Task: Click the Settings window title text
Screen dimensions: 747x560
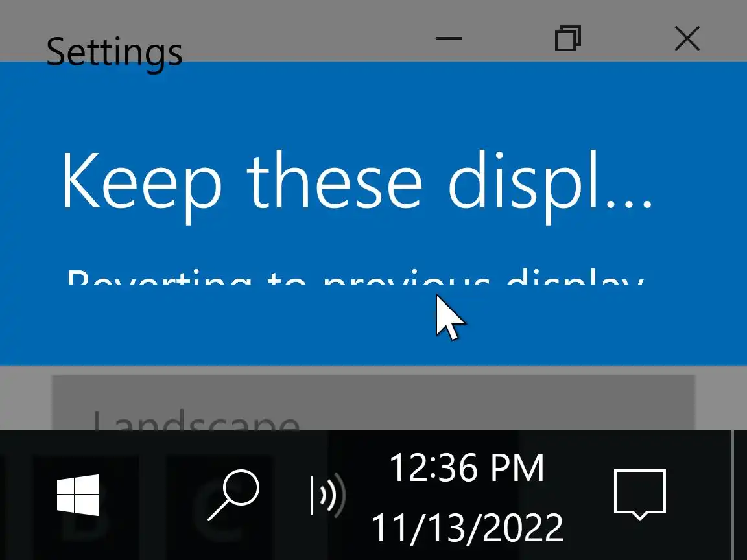Action: 114,53
